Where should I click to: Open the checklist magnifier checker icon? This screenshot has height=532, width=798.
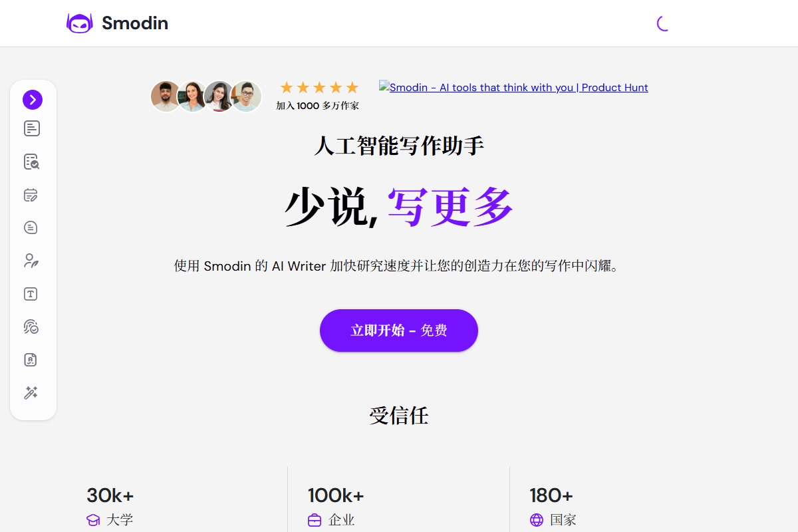32,162
